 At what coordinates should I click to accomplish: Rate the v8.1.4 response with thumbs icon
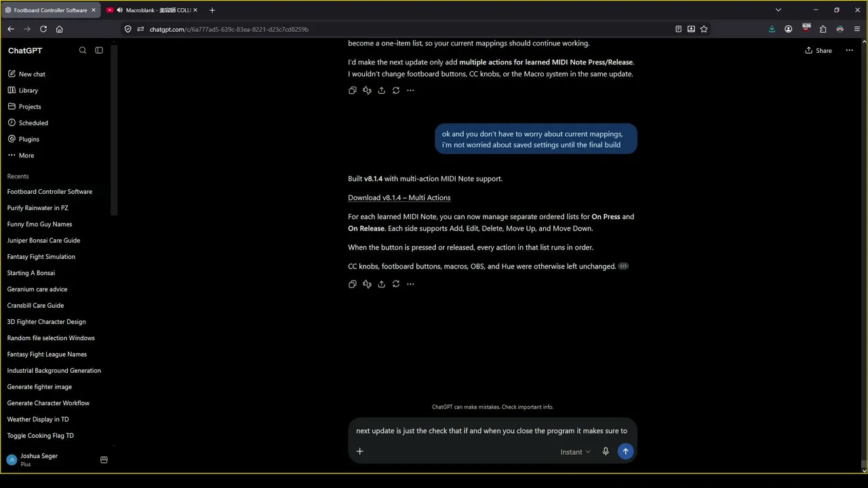[x=367, y=284]
